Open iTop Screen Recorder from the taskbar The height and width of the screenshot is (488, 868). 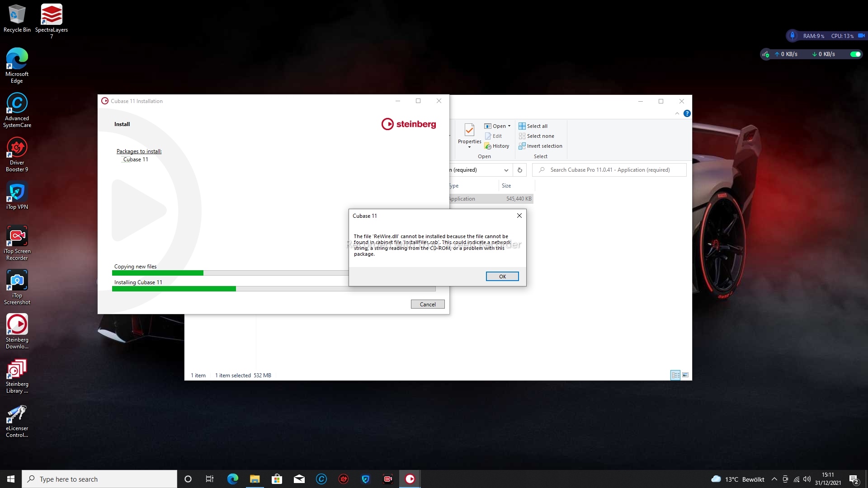(388, 479)
